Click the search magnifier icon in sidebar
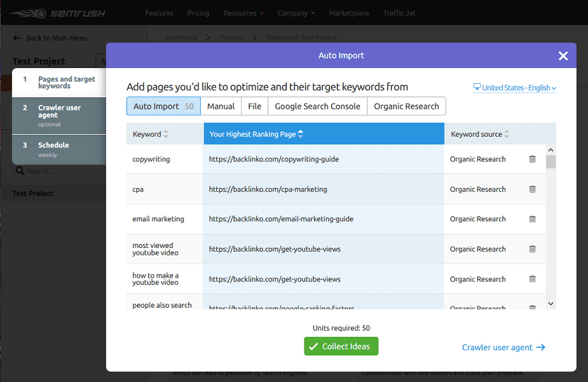This screenshot has height=382, width=588. tap(20, 171)
